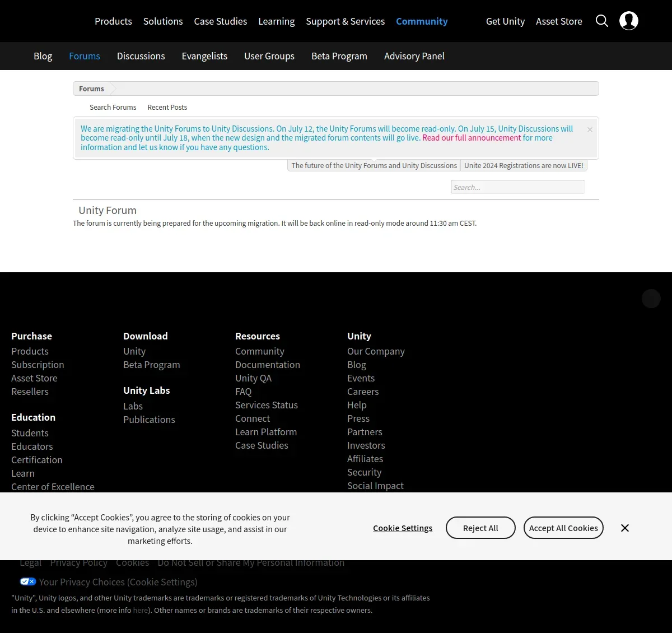Open footer Careers link
This screenshot has width=672, height=633.
[x=363, y=392]
